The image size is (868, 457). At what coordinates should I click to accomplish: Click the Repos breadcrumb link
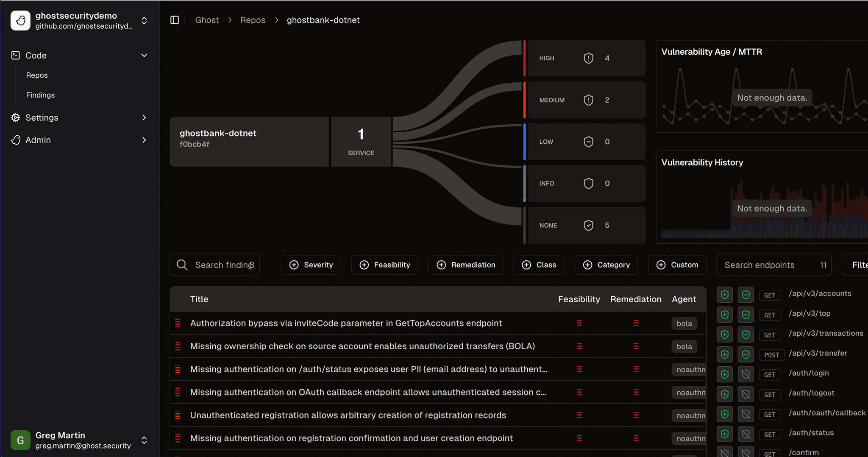pyautogui.click(x=253, y=20)
